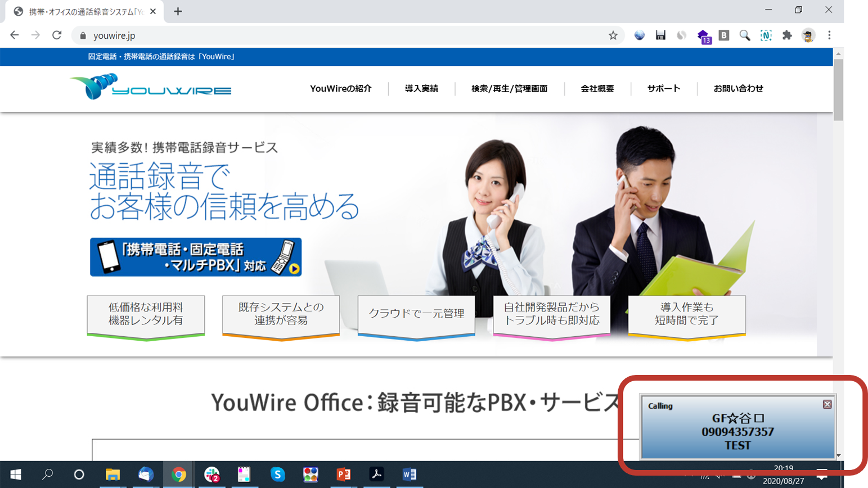Click the 低価格な利用料 機器レンタル有 box

(146, 317)
